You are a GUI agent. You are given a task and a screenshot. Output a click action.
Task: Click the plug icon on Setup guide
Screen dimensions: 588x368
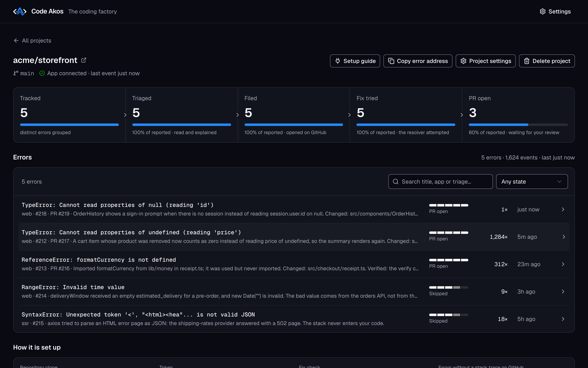pyautogui.click(x=337, y=61)
